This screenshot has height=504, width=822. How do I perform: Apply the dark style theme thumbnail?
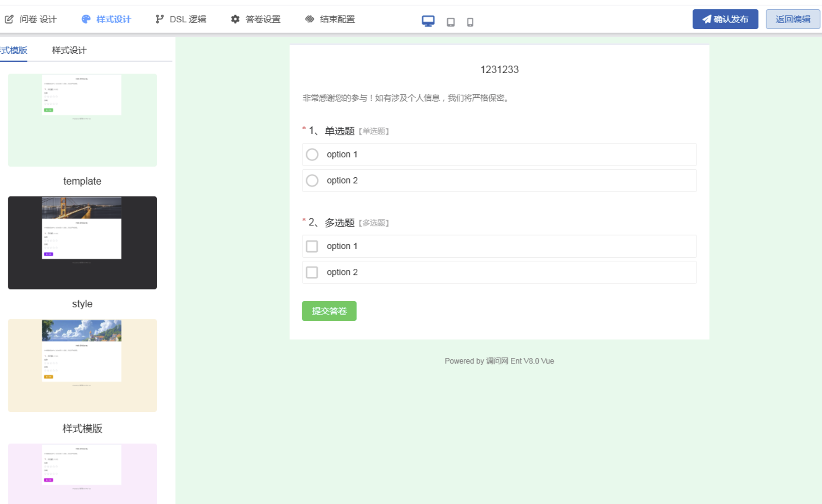[82, 242]
